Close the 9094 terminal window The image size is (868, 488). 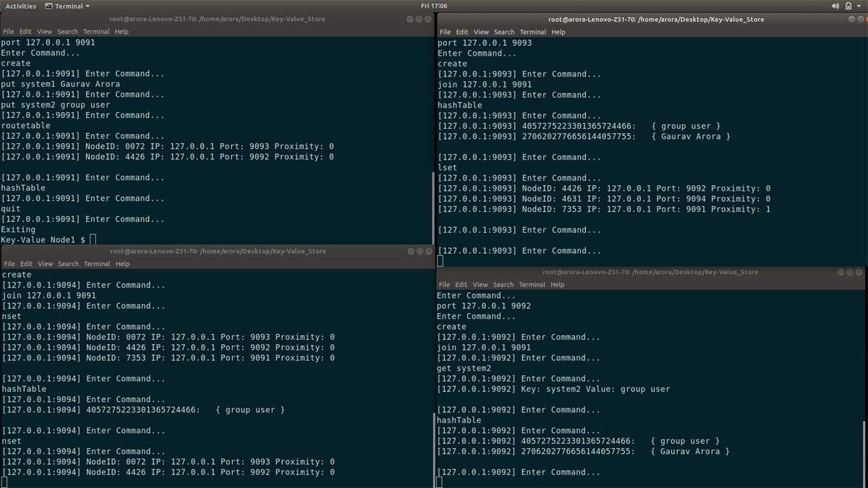coord(427,252)
